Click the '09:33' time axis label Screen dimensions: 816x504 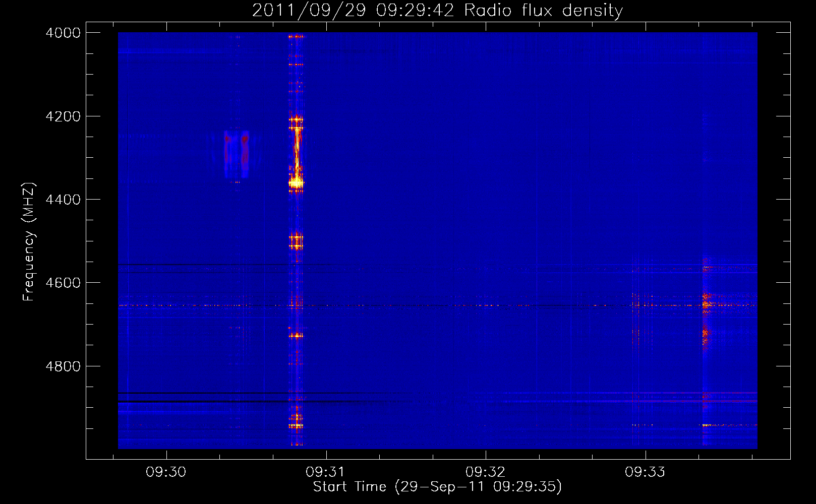645,472
